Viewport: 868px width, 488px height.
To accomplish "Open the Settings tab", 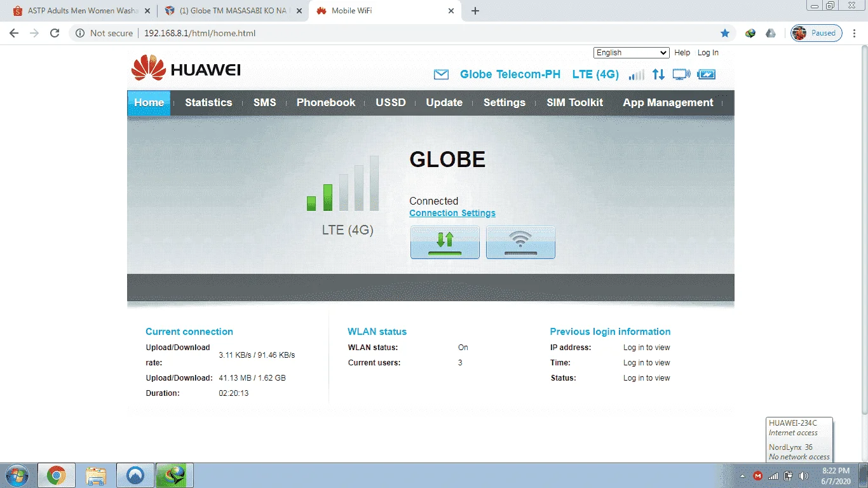I will tap(504, 102).
